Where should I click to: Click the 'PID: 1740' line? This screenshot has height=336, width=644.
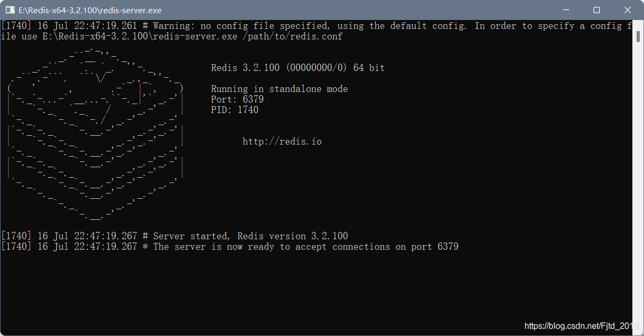point(234,110)
